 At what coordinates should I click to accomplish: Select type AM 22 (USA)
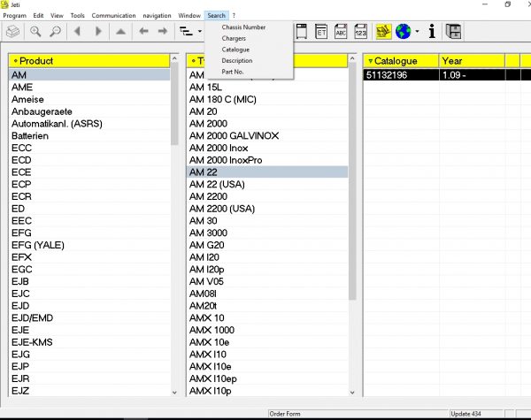pos(267,185)
